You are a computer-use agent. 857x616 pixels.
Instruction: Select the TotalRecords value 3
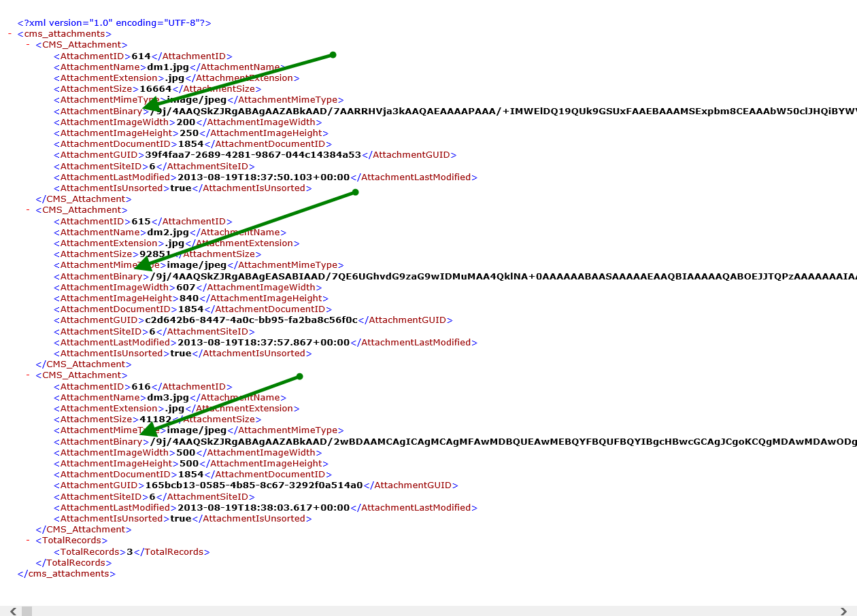point(129,551)
